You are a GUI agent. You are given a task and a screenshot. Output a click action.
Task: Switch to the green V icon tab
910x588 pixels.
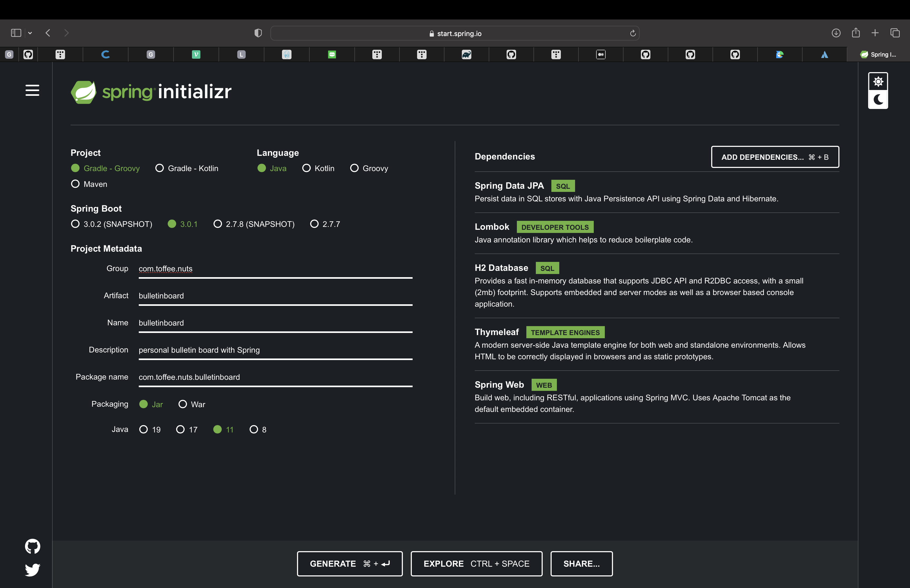(x=196, y=54)
